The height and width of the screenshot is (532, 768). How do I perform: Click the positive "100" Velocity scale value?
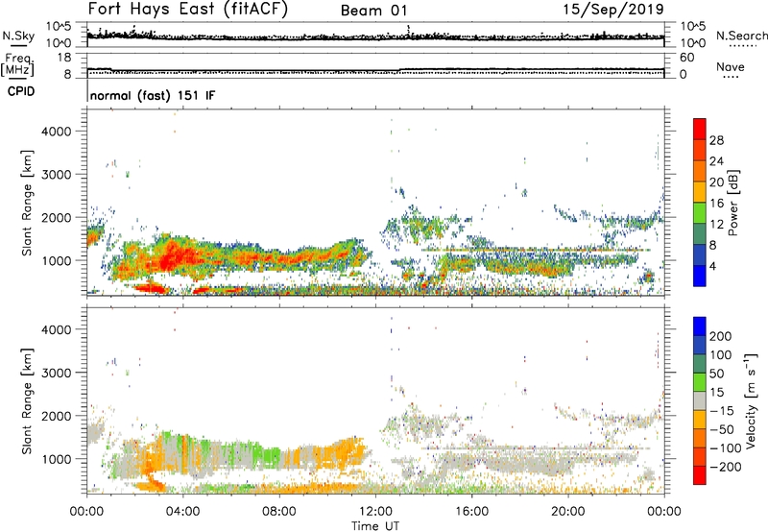(x=721, y=355)
